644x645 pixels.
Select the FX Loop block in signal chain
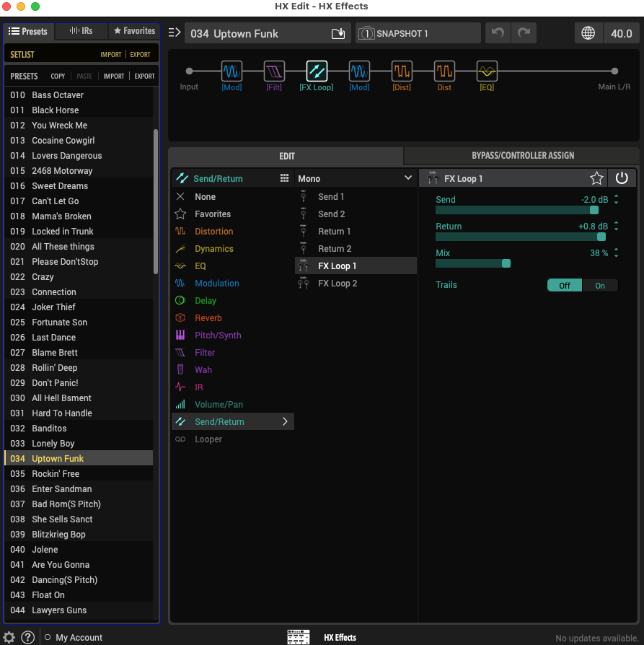click(x=317, y=71)
